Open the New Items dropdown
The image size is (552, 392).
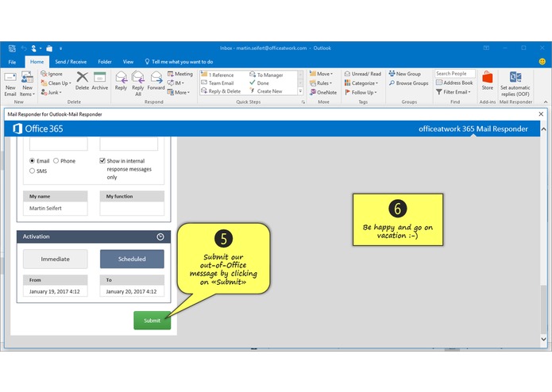[x=27, y=83]
